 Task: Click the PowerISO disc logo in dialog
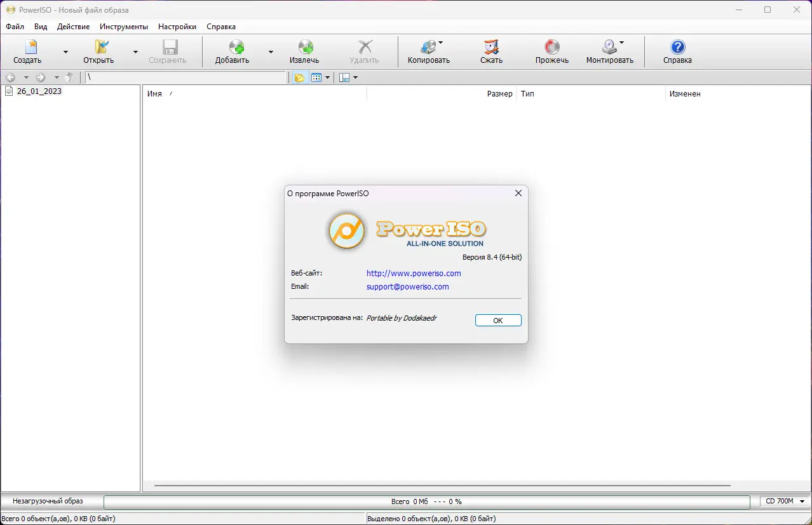tap(347, 230)
